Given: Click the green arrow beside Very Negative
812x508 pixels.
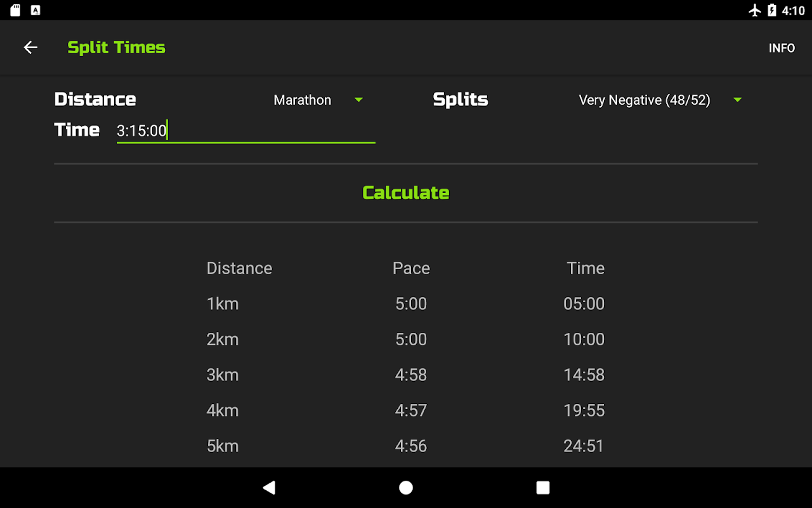Looking at the screenshot, I should pyautogui.click(x=737, y=100).
